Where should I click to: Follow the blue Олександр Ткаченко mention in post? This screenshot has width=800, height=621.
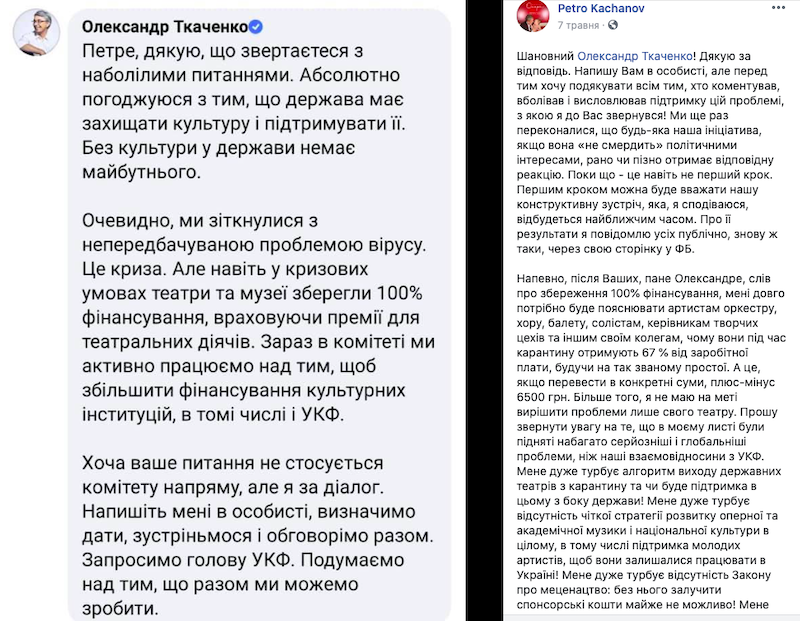(635, 56)
